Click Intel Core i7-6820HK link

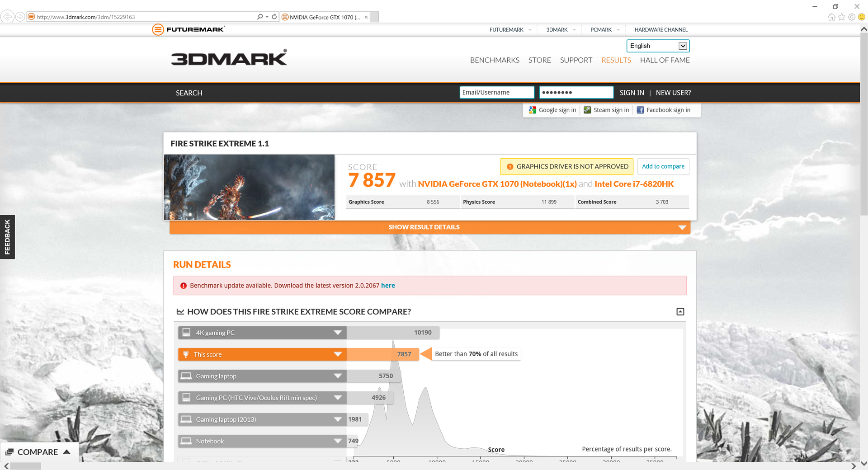pyautogui.click(x=634, y=184)
